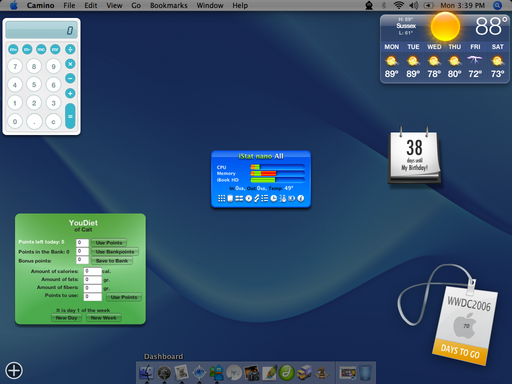Open Dreamweaver green icon in Dock
This screenshot has height=384, width=512.
click(x=287, y=373)
